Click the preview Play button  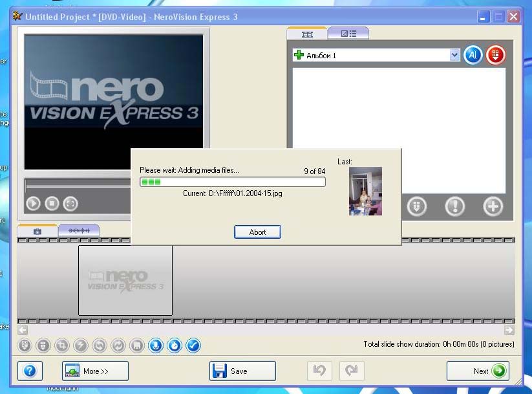(x=33, y=203)
